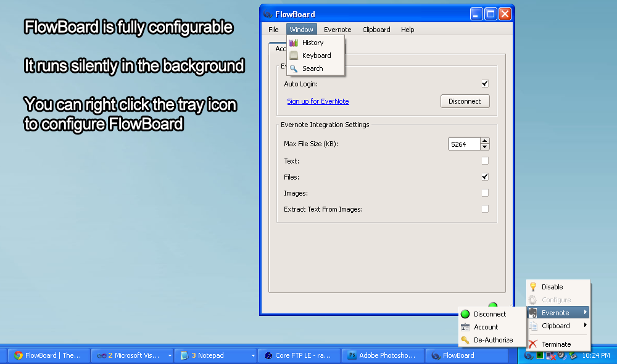Click the Evernote icon in tray menu
617x364 pixels.
point(533,313)
